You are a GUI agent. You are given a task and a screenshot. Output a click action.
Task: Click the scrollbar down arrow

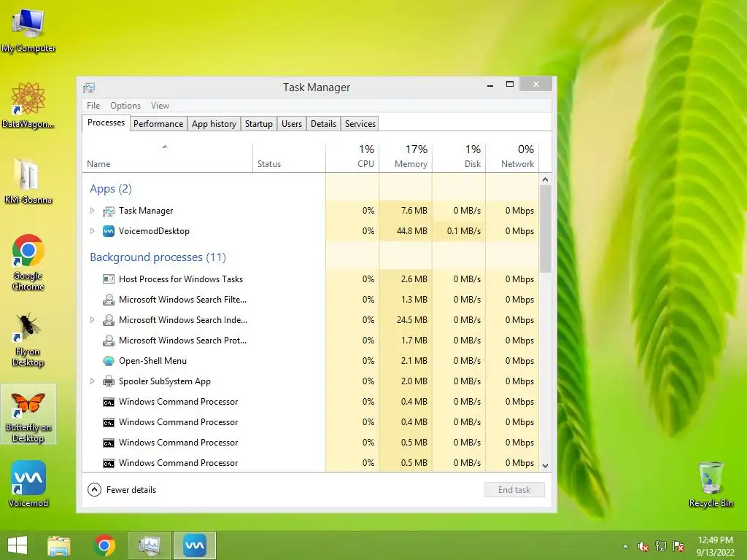pos(546,466)
